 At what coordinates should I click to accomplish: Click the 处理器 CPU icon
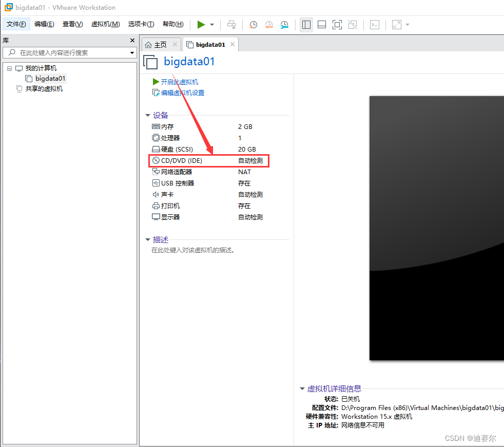[156, 138]
